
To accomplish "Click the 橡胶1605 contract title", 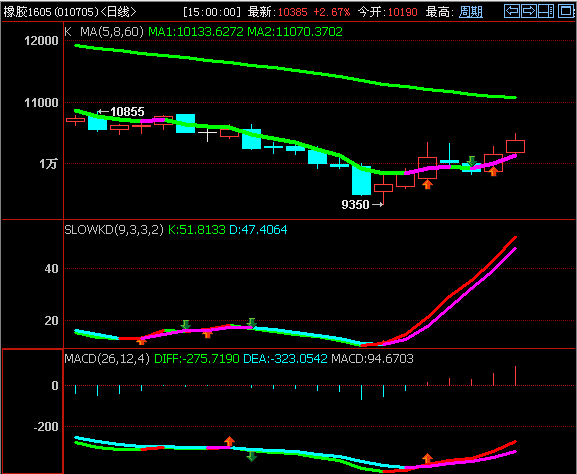I will click(x=28, y=12).
